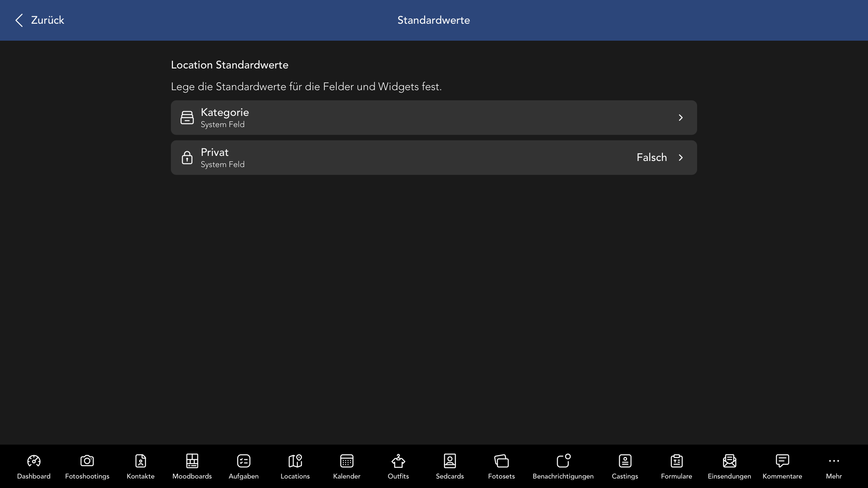This screenshot has width=868, height=488.
Task: Switch to Castings tab label
Action: (625, 476)
